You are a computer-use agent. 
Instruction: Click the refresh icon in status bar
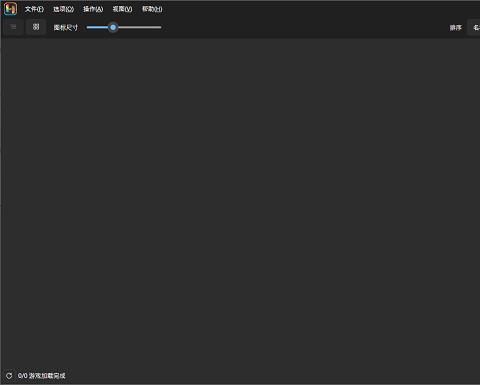pyautogui.click(x=9, y=376)
